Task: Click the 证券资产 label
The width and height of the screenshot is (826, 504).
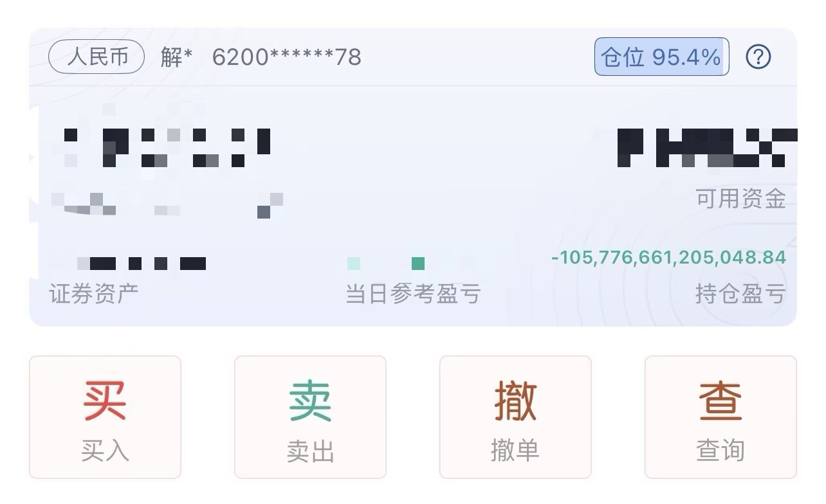Action: [94, 294]
